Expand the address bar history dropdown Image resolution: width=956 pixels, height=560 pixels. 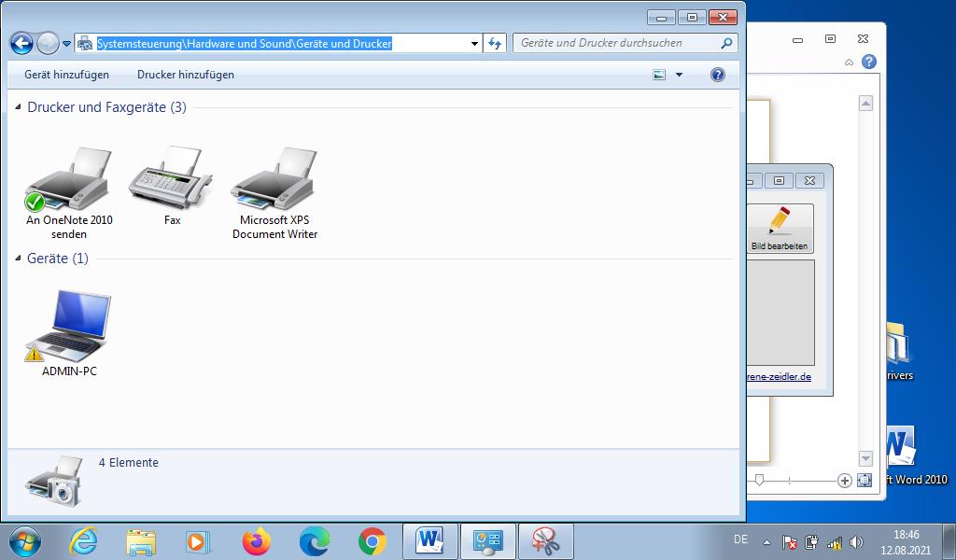[x=474, y=44]
